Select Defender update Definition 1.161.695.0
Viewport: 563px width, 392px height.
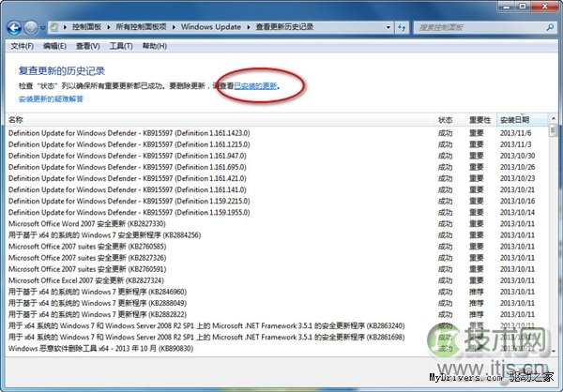127,167
